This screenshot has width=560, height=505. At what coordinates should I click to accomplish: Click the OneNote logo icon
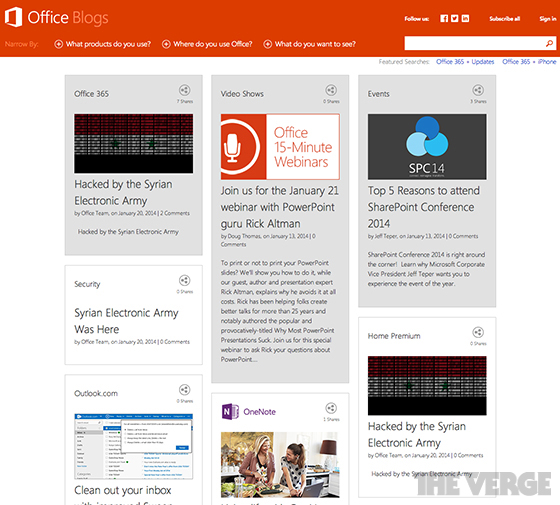pos(230,411)
